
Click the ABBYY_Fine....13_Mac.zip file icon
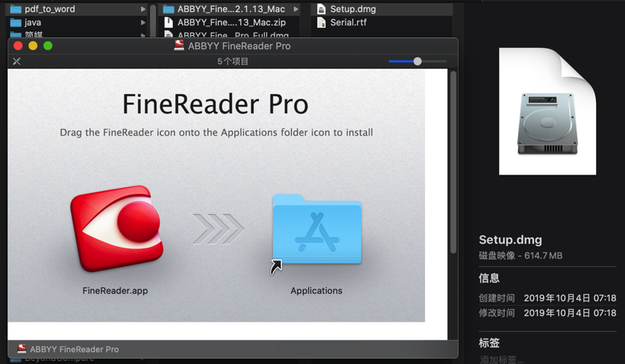(x=169, y=22)
